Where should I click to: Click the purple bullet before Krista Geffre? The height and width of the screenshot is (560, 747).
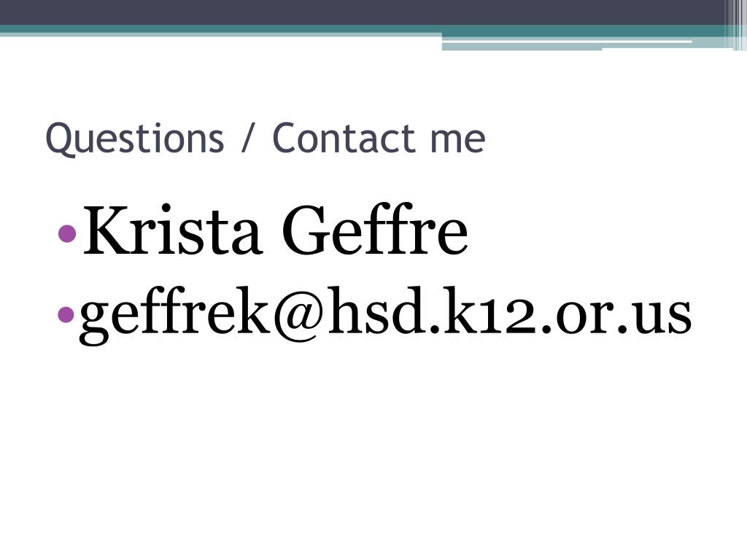[66, 233]
